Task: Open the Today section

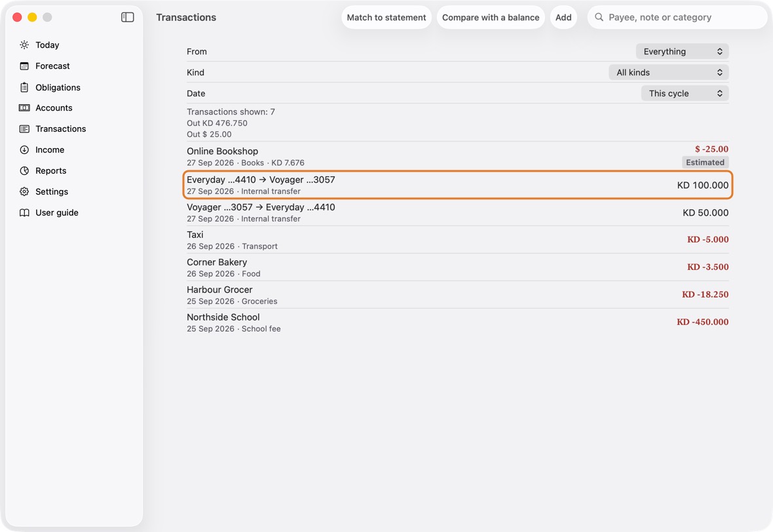Action: [47, 45]
